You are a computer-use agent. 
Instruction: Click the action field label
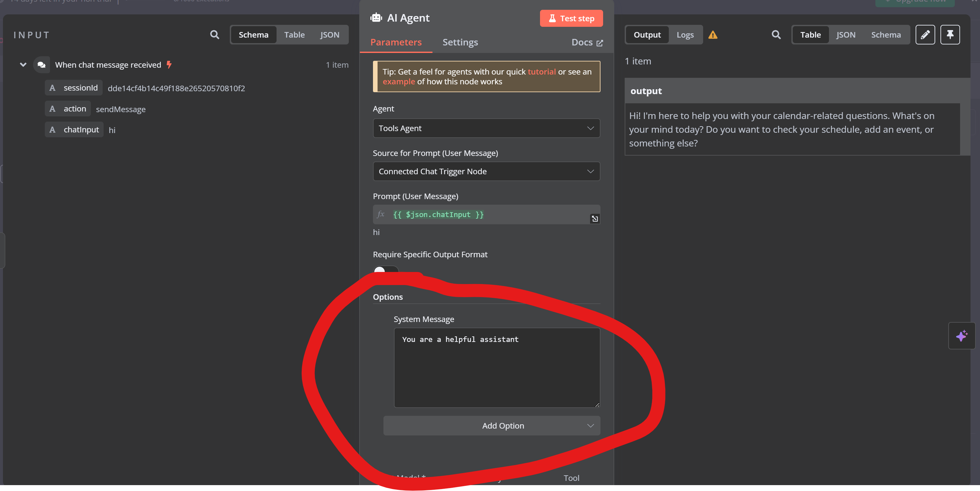75,109
